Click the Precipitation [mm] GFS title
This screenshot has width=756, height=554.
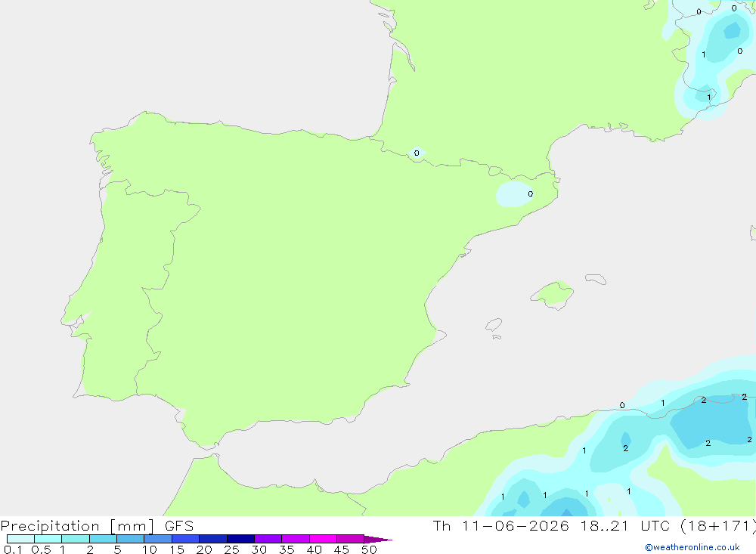pyautogui.click(x=97, y=526)
